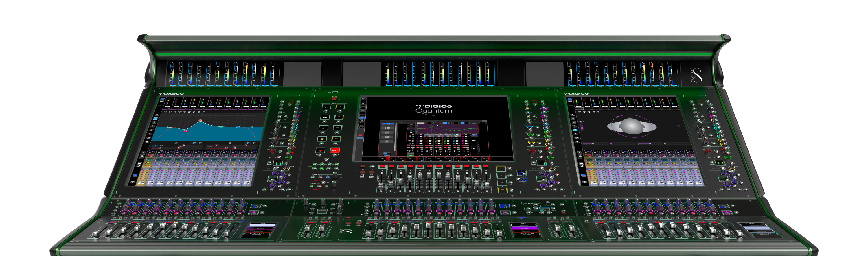Screen dimensions: 868x256
Task: Hit the rewind macro button
Action: click(x=326, y=107)
